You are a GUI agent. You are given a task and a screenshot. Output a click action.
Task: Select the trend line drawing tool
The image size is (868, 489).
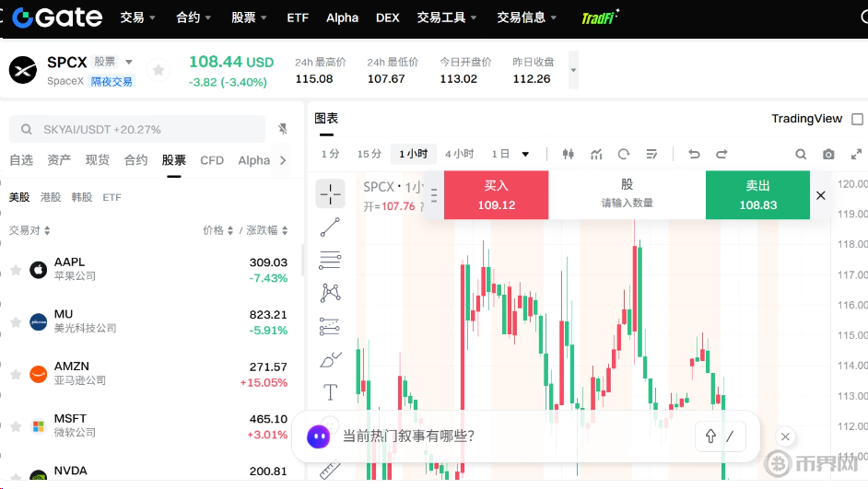[330, 227]
